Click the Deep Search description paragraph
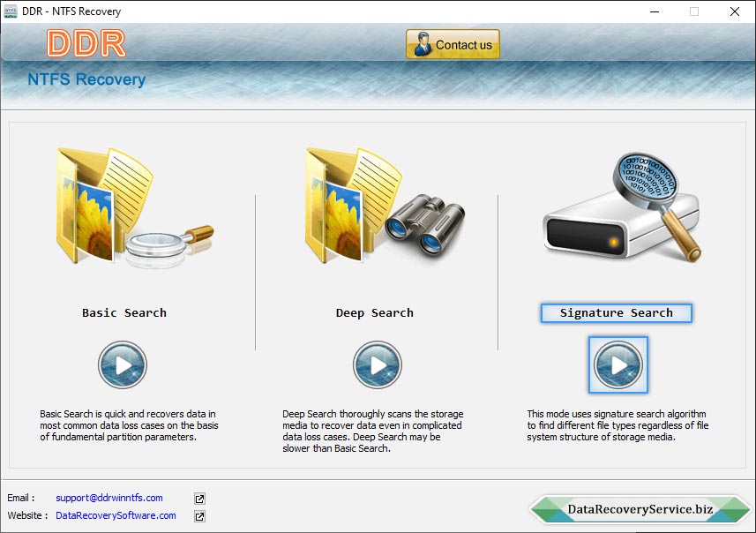This screenshot has width=756, height=533. click(x=372, y=432)
